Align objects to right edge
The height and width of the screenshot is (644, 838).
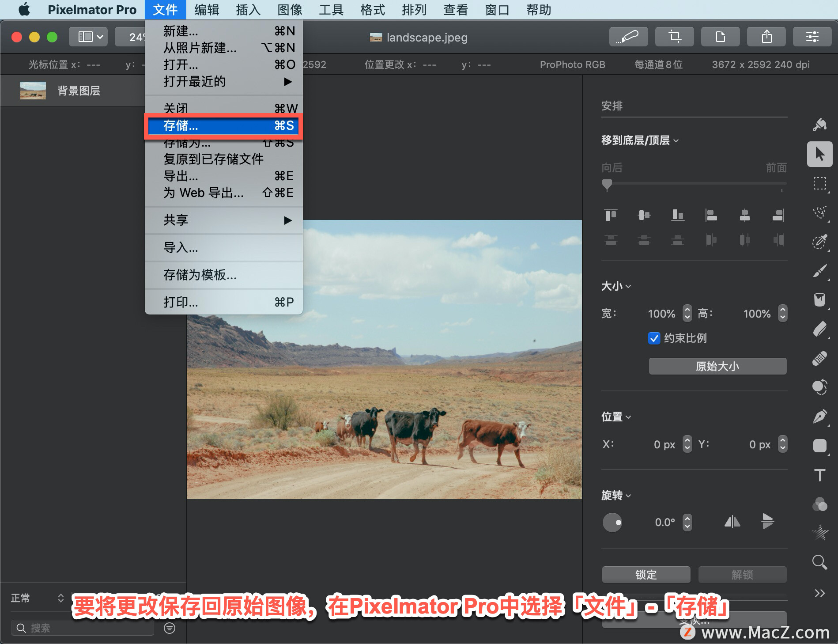coord(778,215)
